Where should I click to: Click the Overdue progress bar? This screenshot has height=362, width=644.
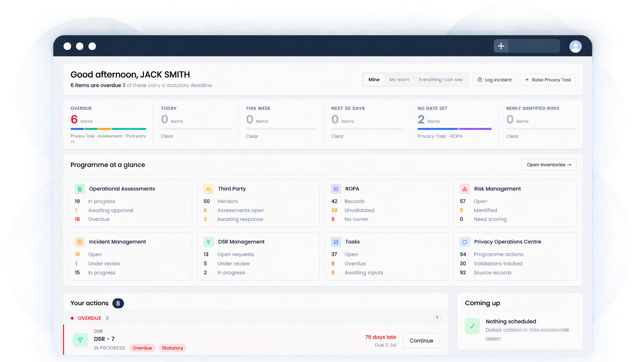(x=108, y=129)
